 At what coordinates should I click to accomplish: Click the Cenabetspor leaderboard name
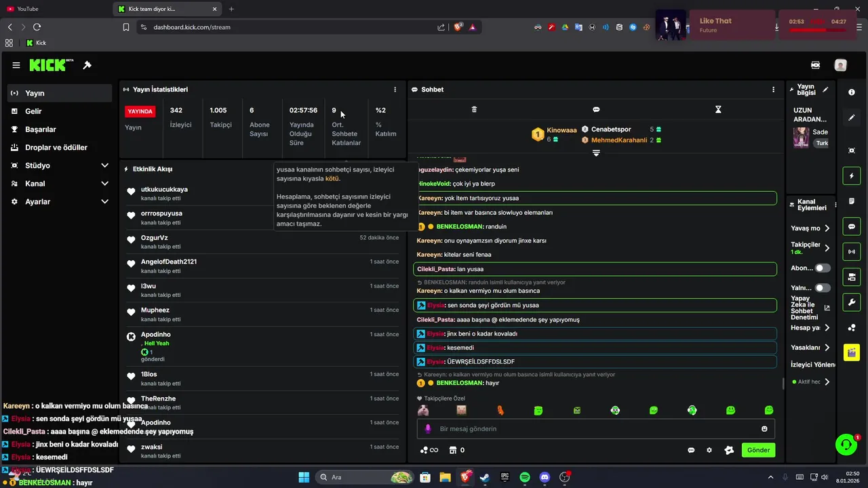[611, 129]
